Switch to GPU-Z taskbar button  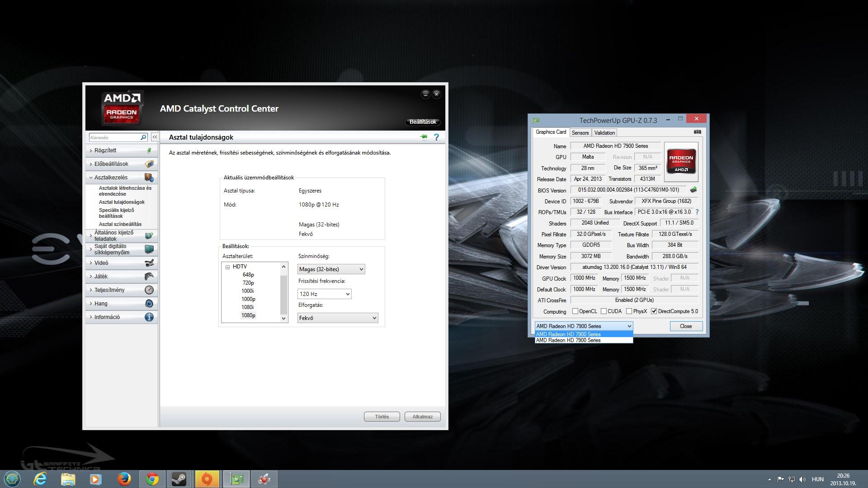pyautogui.click(x=236, y=479)
